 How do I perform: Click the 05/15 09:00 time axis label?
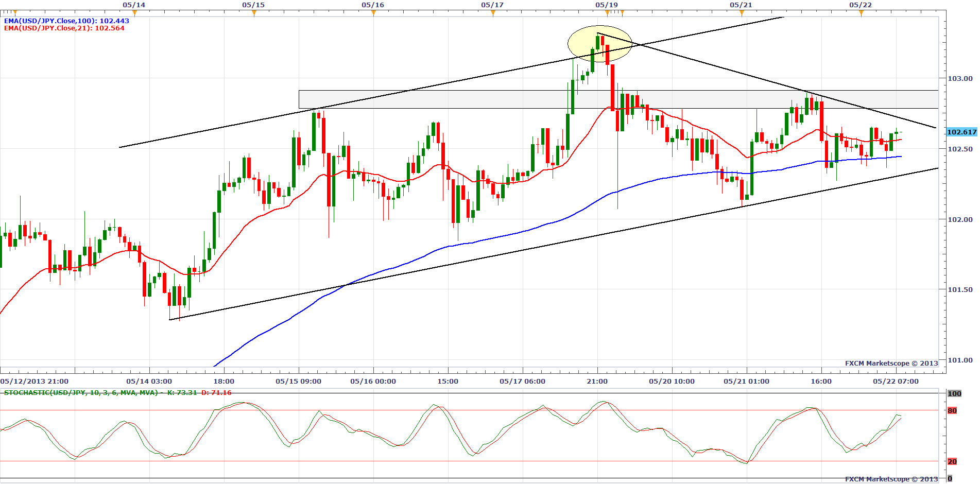(298, 382)
